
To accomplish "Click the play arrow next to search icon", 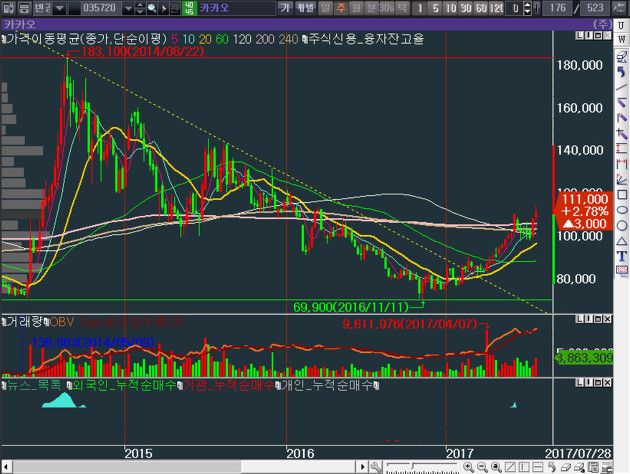I will [164, 8].
